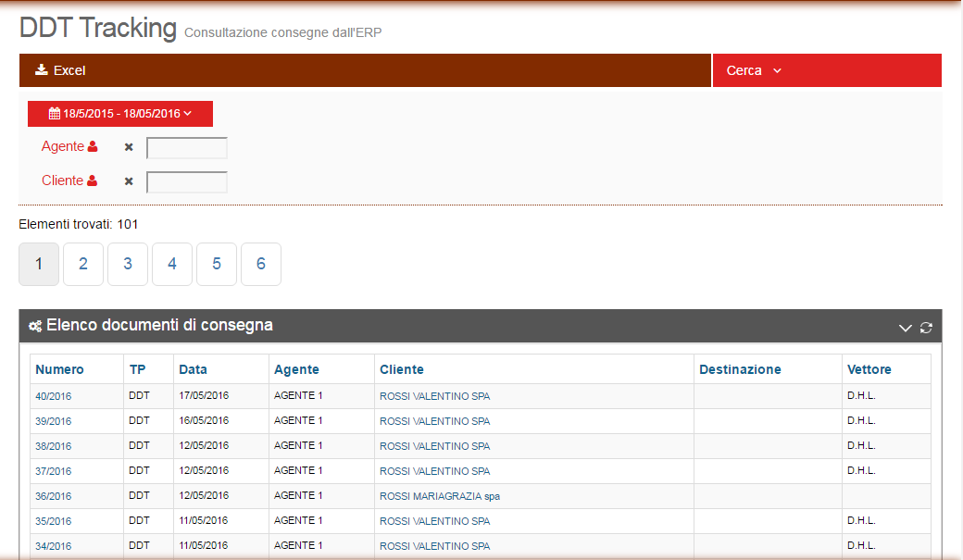The width and height of the screenshot is (963, 560).
Task: Open the date range picker
Action: point(120,114)
